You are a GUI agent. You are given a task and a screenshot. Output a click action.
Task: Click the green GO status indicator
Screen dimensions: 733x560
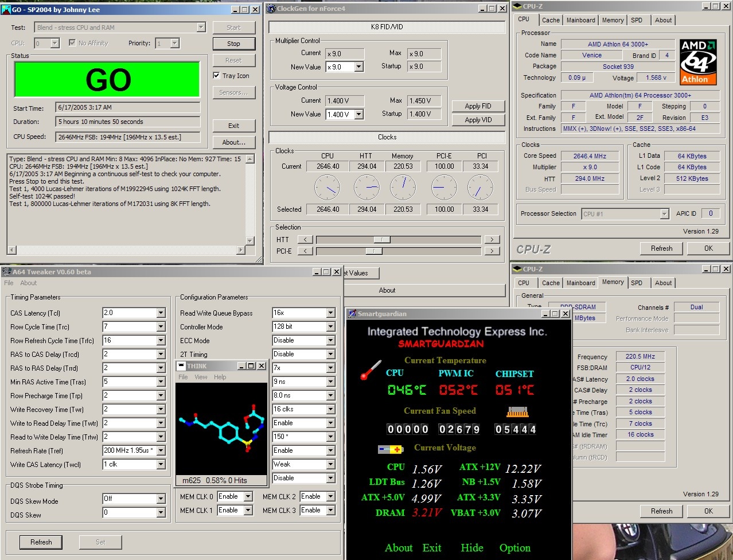pos(107,79)
